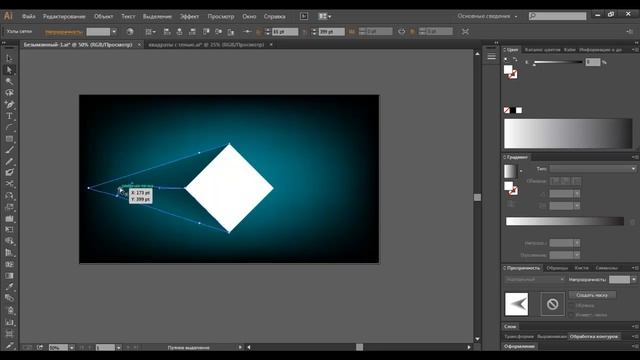Click the control bar options menu icon
This screenshot has width=640, height=360.
click(x=629, y=31)
